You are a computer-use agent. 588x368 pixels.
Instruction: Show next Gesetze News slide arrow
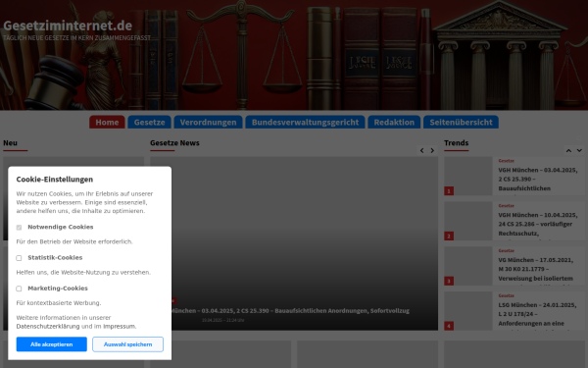pyautogui.click(x=432, y=150)
